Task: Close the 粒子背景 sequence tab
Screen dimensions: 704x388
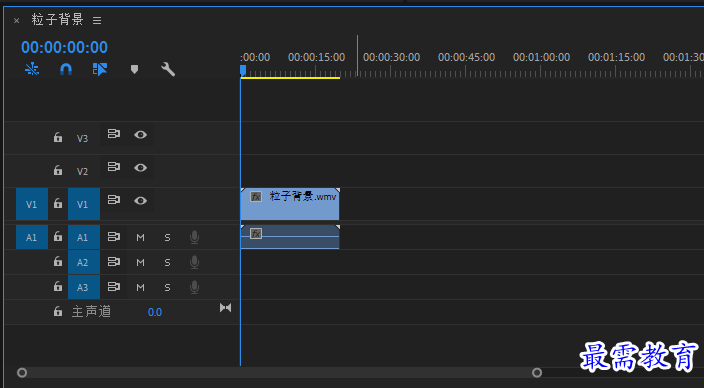Action: [x=17, y=21]
